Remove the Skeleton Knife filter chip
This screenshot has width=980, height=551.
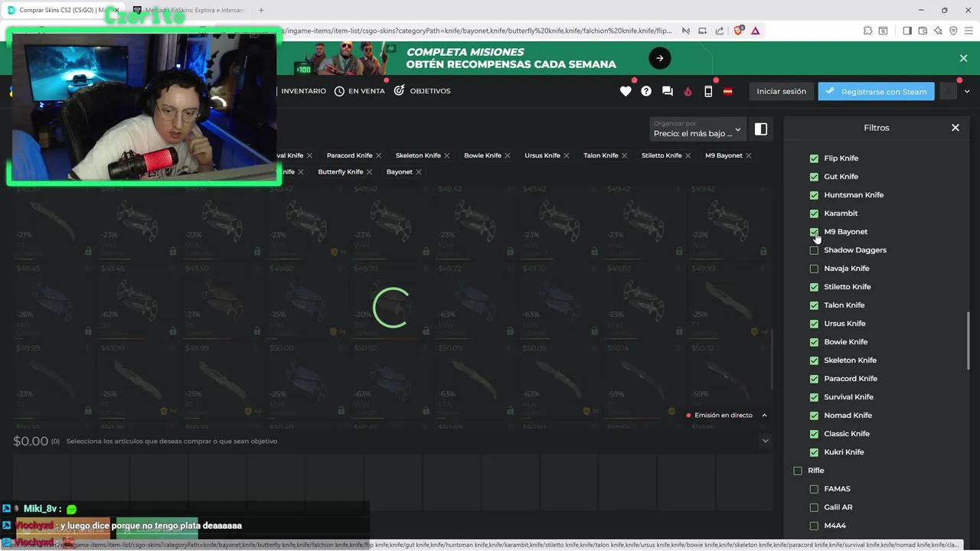[446, 155]
